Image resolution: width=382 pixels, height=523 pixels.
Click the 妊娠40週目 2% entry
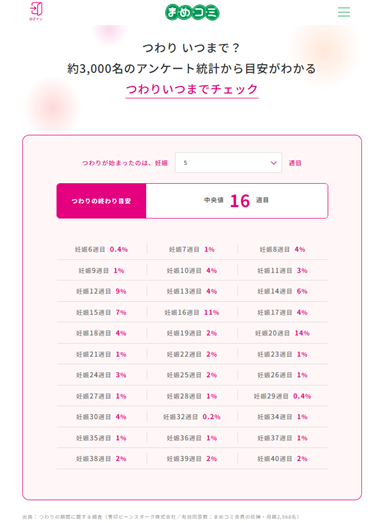click(282, 459)
